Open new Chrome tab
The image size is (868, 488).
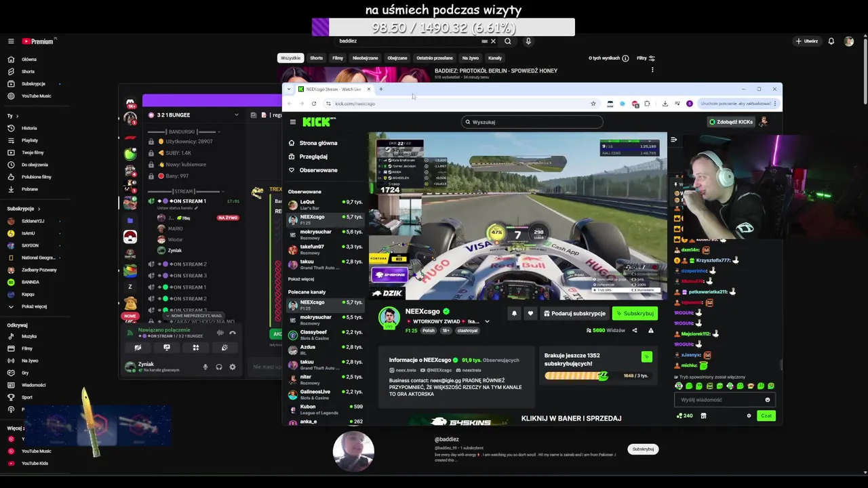point(381,89)
